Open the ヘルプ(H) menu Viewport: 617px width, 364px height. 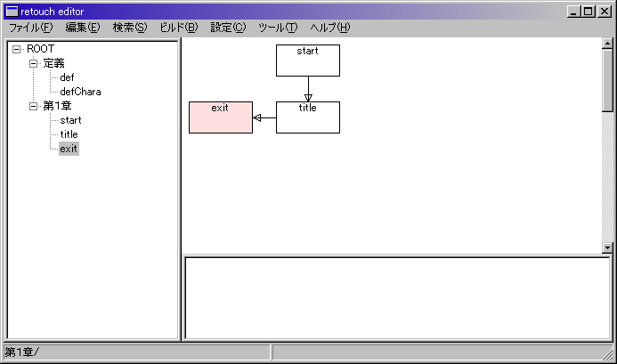(x=329, y=28)
